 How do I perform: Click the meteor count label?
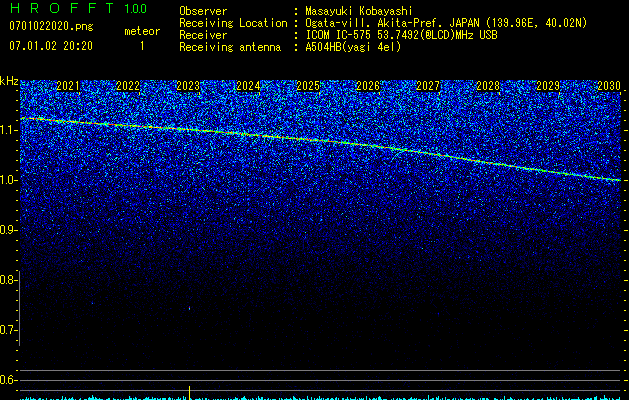[x=142, y=31]
